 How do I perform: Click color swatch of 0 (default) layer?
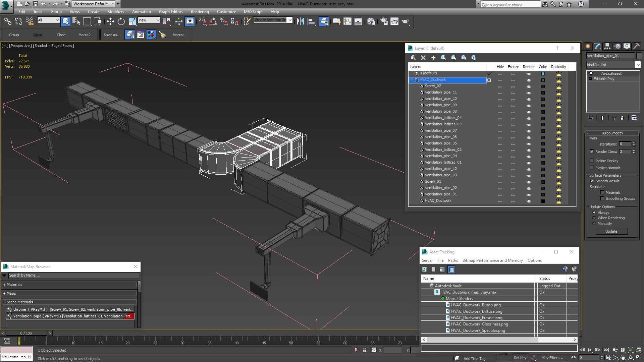(x=543, y=74)
